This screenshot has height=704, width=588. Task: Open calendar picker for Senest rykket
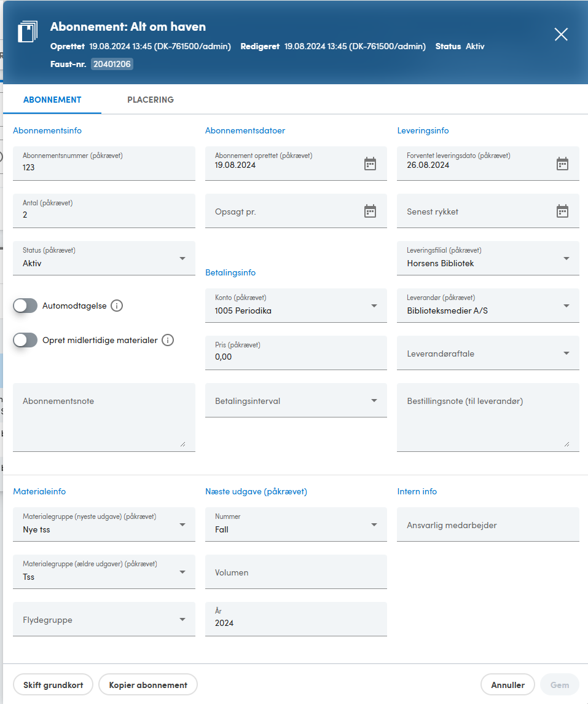click(562, 211)
